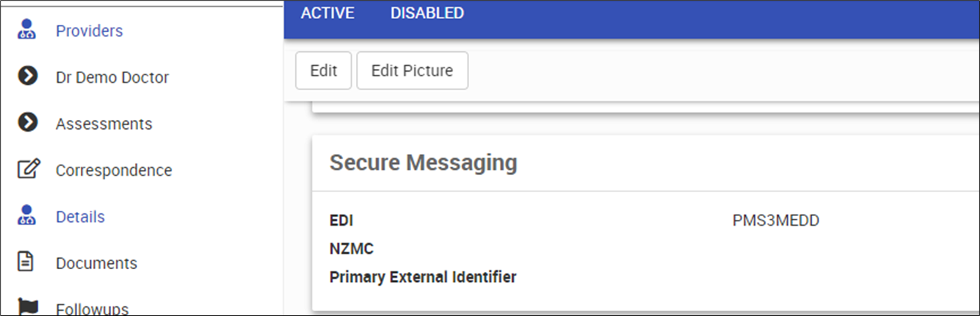Click the EDI value PMS3MEDD
The image size is (980, 316).
(775, 221)
